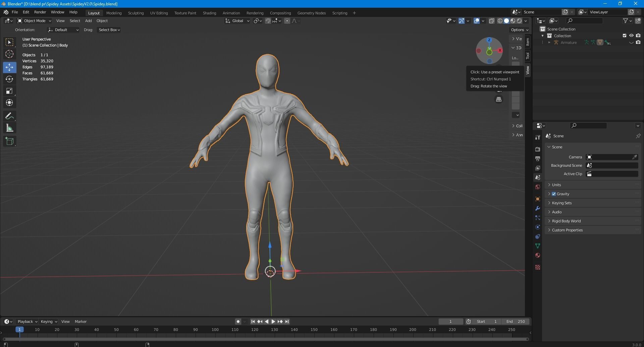644x347 pixels.
Task: Open the Playback dropdown in timeline
Action: [27, 322]
